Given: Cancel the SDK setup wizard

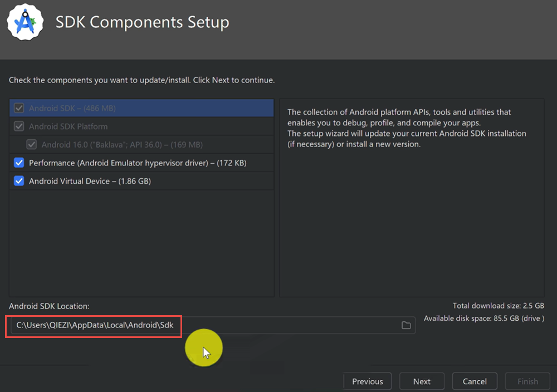Looking at the screenshot, I should click(475, 381).
